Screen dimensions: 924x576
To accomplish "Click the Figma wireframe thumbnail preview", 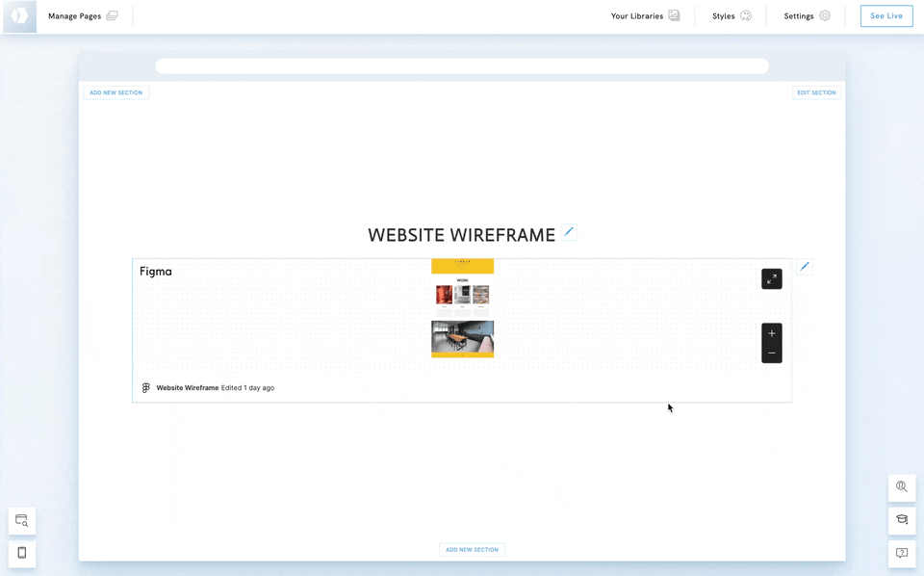I will (x=462, y=308).
